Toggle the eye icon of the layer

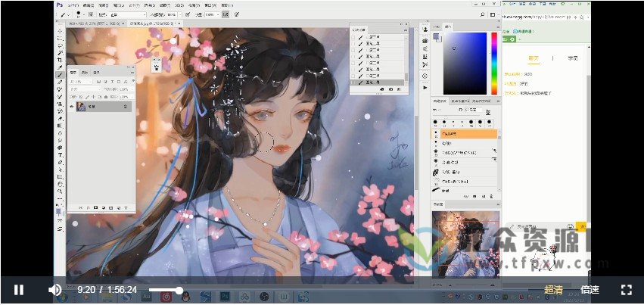(x=72, y=107)
